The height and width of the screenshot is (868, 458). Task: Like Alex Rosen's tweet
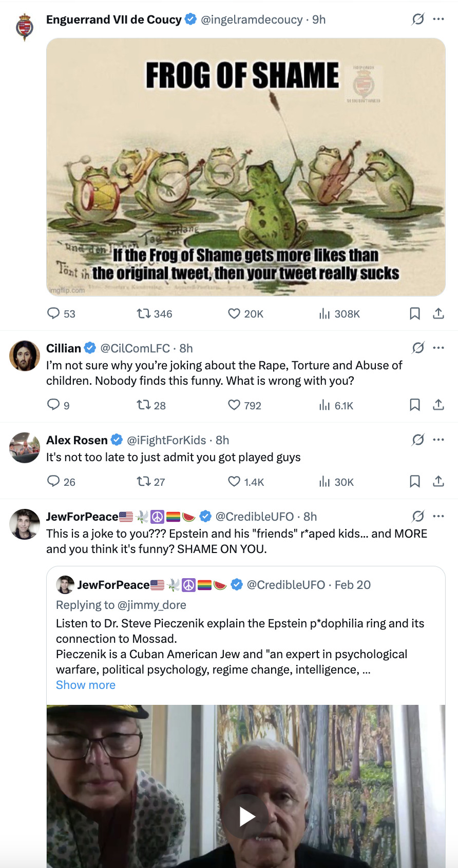pos(234,482)
